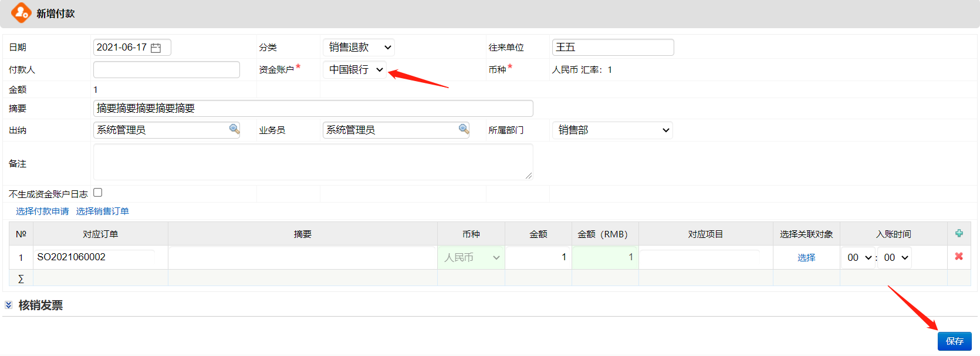Screen dimensions: 980x356
Task: Delete row 1 with the red X icon
Action: pyautogui.click(x=959, y=256)
